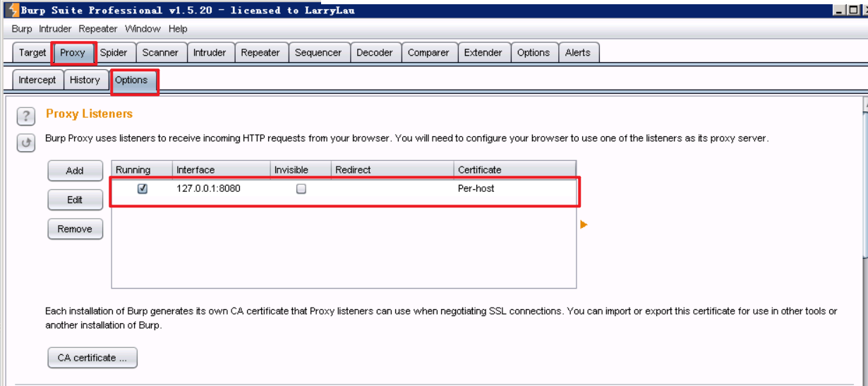Switch to the Spider tab
This screenshot has width=868, height=386.
point(114,53)
